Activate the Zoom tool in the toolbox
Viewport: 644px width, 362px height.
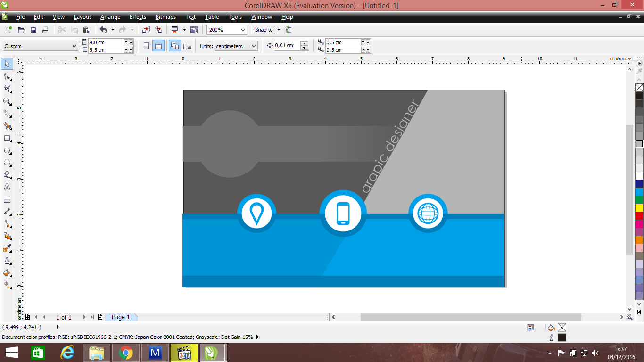pyautogui.click(x=7, y=101)
